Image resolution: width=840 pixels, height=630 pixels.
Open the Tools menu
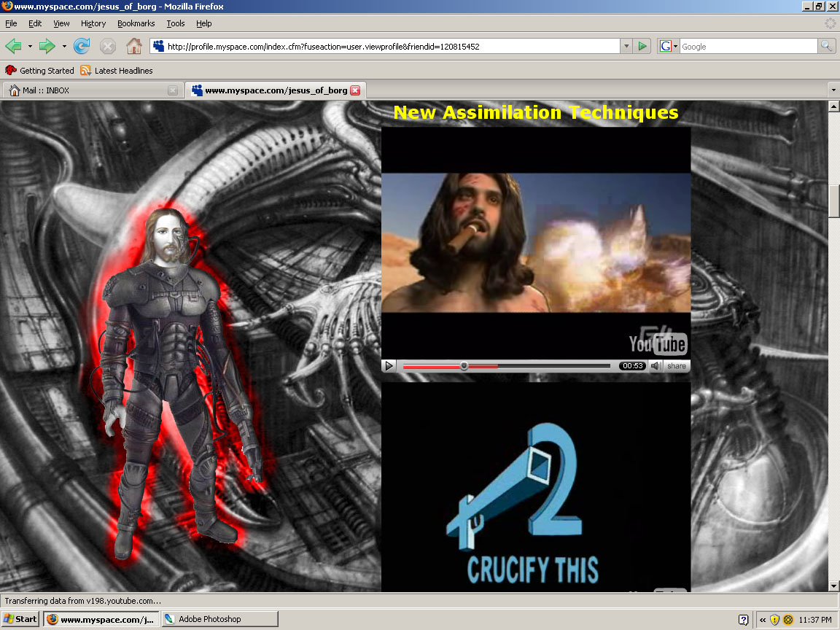click(175, 23)
